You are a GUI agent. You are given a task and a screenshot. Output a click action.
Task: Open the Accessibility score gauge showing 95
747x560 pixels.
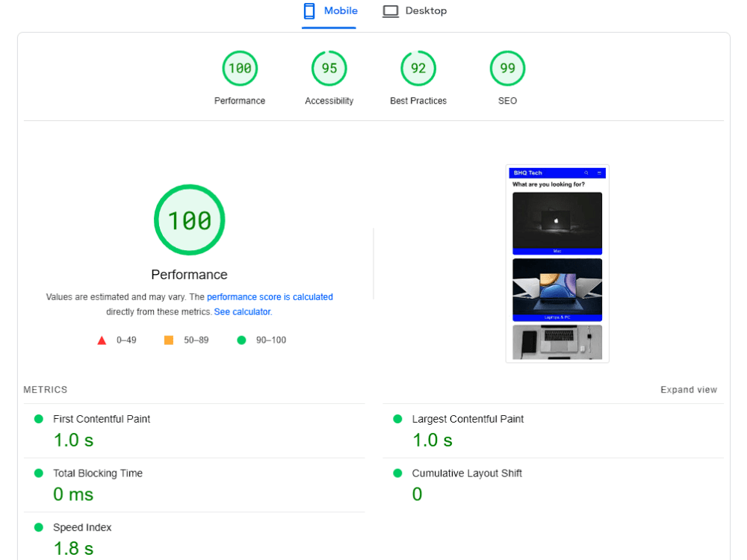329,68
